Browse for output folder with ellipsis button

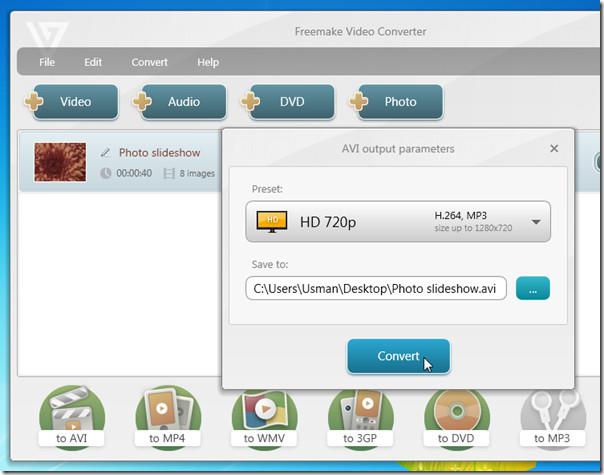[x=533, y=288]
